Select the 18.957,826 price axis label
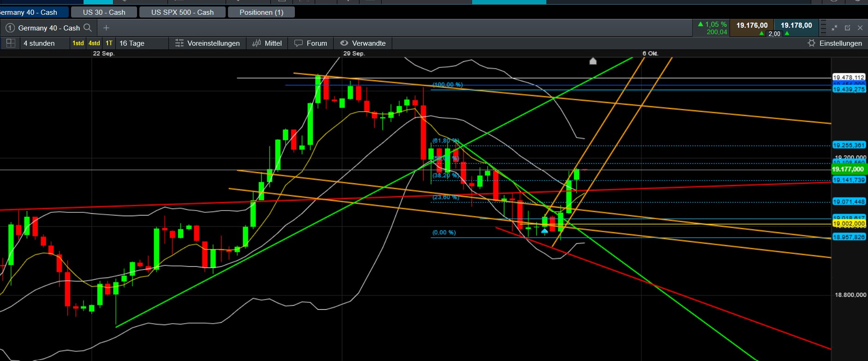The image size is (868, 361). (x=849, y=237)
